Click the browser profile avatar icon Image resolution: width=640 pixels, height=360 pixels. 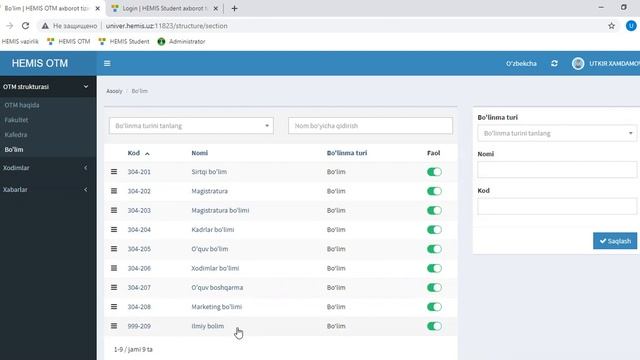coord(631,26)
